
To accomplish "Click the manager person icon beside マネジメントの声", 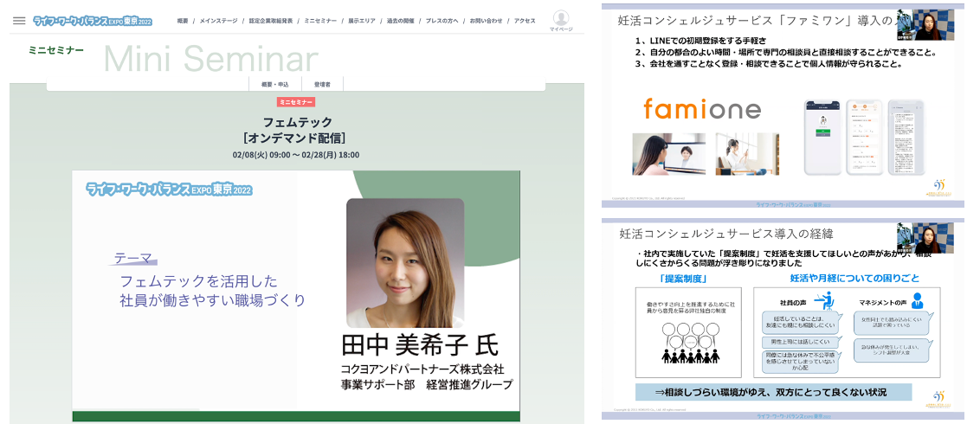I will [x=917, y=300].
